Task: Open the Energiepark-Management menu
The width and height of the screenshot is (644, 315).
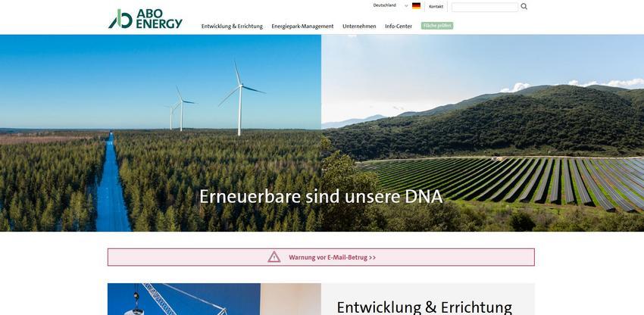Action: [302, 27]
